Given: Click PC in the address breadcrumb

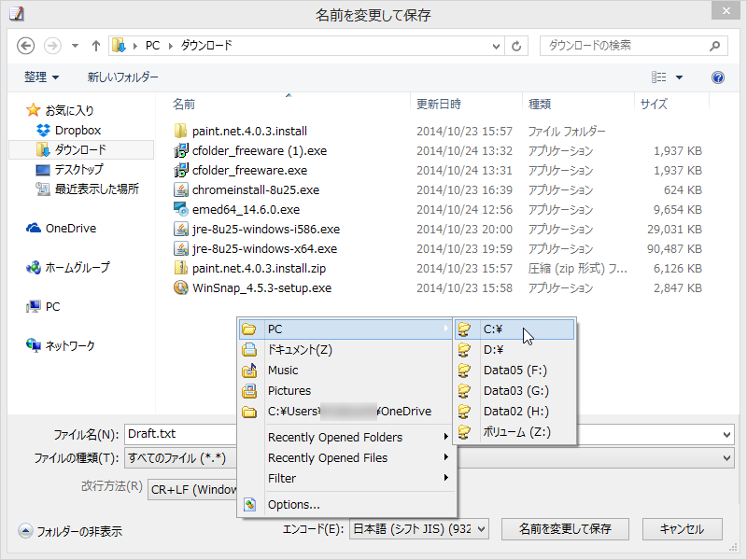Looking at the screenshot, I should 152,46.
